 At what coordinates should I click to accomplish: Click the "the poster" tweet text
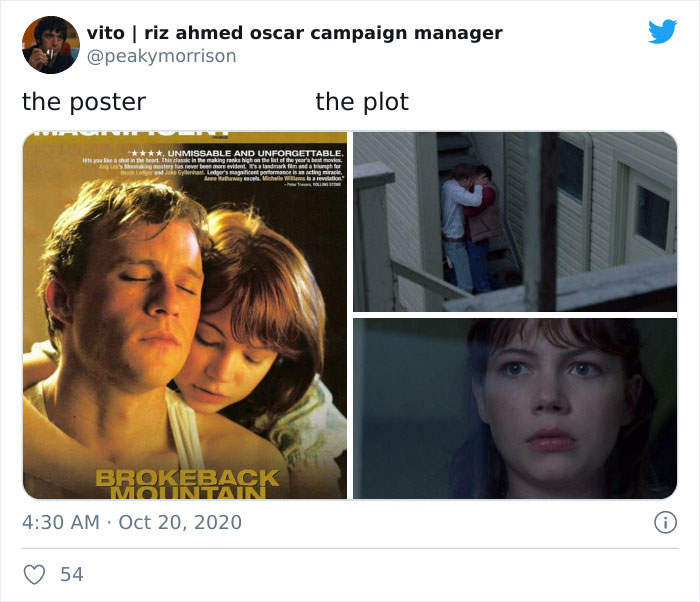click(84, 102)
